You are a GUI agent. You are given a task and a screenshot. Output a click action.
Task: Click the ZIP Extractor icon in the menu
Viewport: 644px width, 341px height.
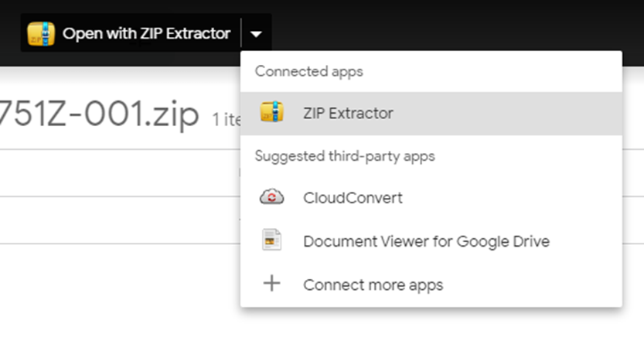272,112
